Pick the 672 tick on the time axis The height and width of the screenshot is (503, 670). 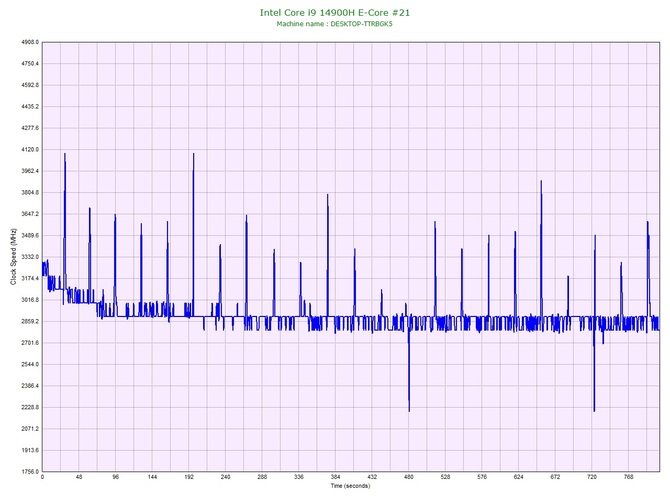click(555, 477)
